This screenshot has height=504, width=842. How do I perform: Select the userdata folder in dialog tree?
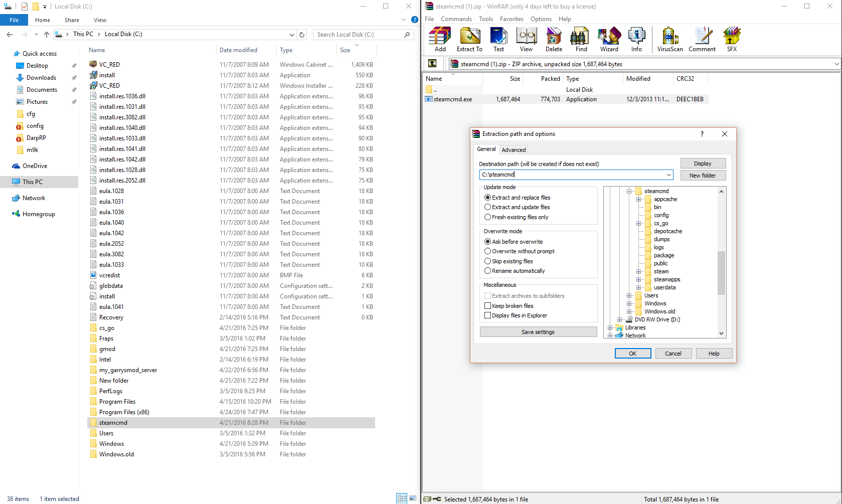[x=664, y=287]
